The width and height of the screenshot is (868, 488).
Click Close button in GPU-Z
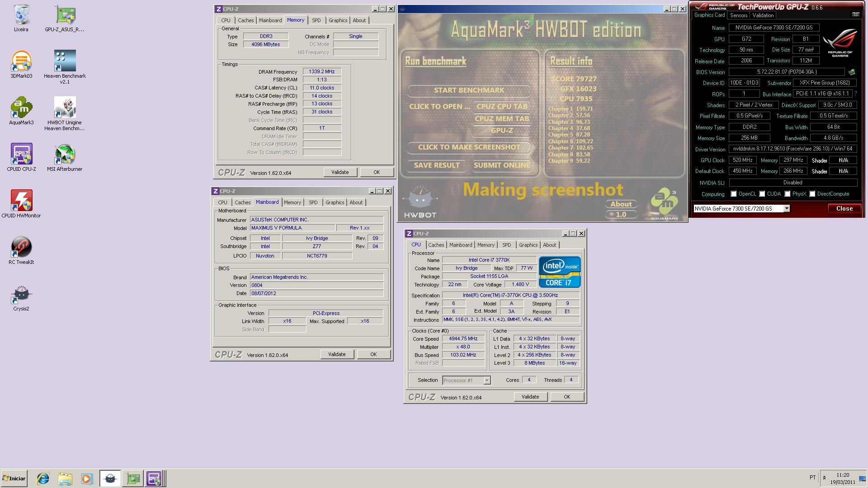coord(844,208)
